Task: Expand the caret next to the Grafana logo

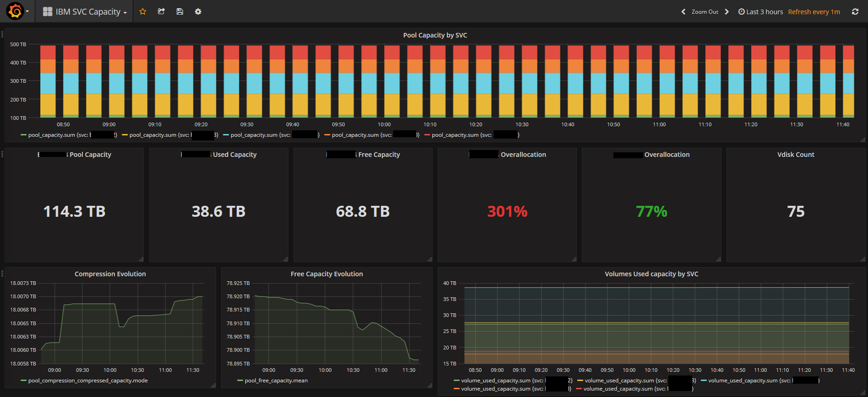Action: tap(27, 12)
